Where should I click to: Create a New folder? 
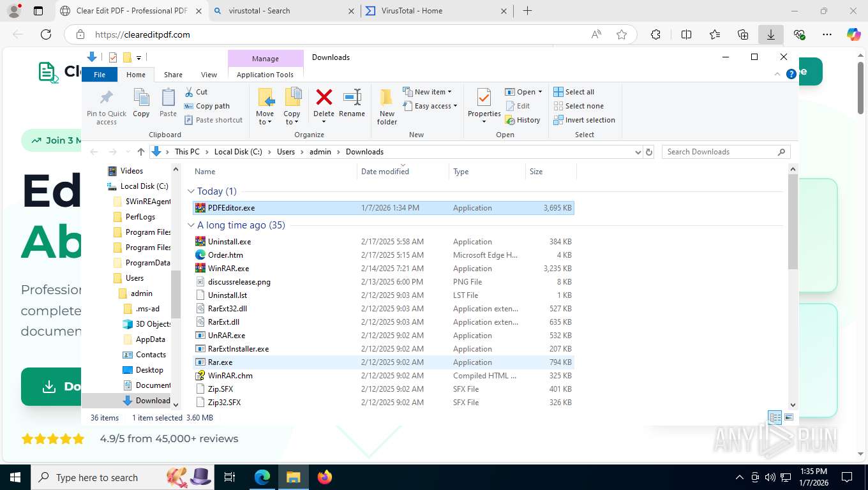tap(387, 107)
